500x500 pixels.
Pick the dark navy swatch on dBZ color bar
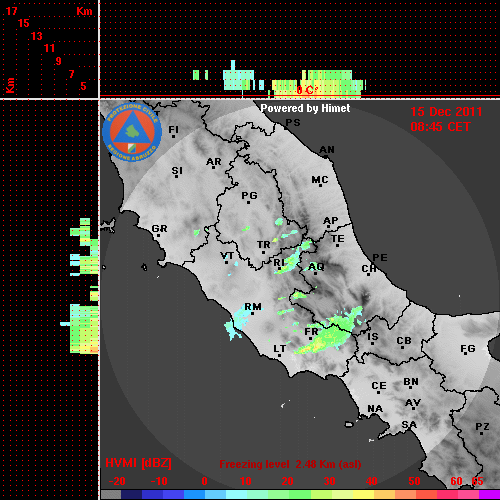(x=131, y=495)
